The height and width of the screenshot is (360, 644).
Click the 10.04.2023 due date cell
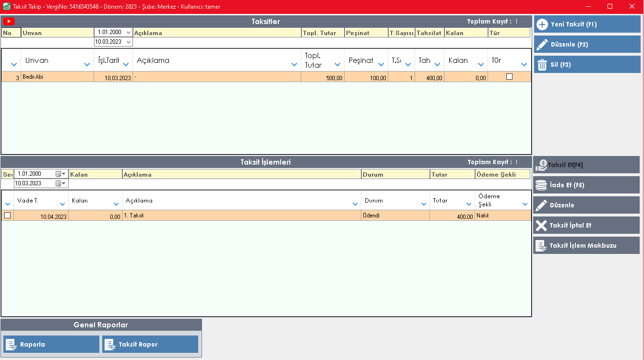click(41, 216)
